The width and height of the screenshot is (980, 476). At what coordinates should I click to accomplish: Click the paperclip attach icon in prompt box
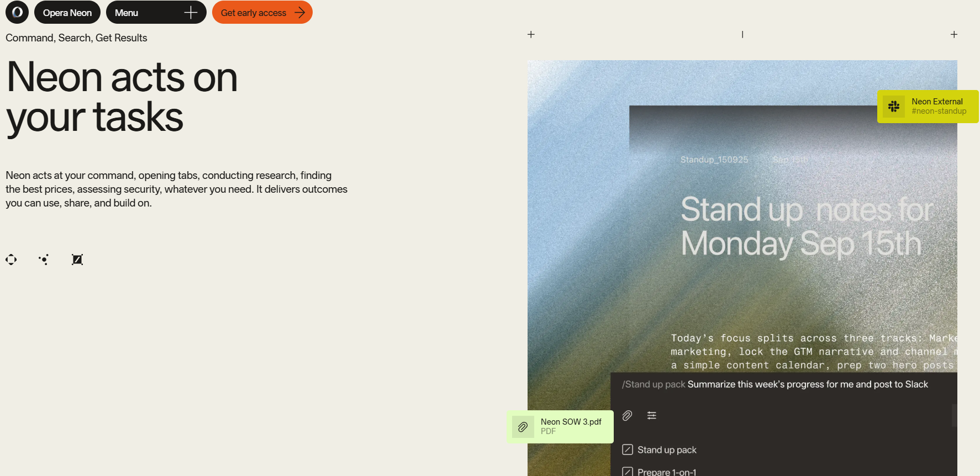click(627, 416)
